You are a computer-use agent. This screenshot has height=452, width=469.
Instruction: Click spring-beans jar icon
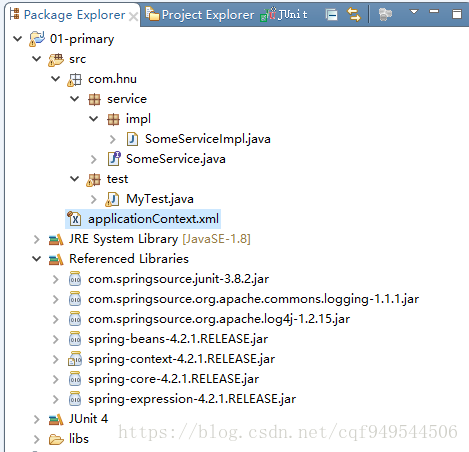[x=75, y=339]
